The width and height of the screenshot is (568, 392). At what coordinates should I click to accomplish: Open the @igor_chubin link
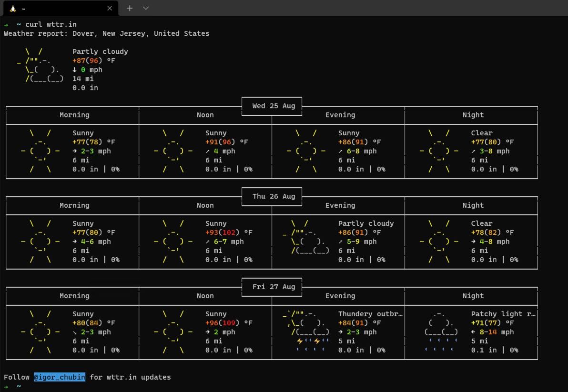(60, 377)
